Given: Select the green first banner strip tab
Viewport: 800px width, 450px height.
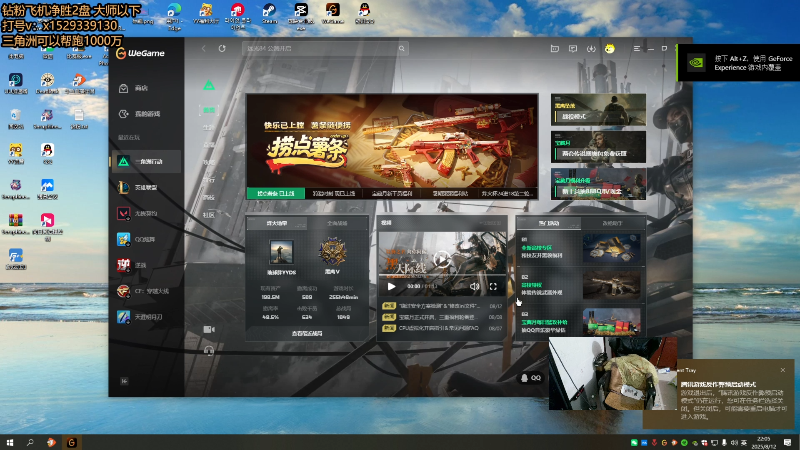Looking at the screenshot, I should point(276,193).
